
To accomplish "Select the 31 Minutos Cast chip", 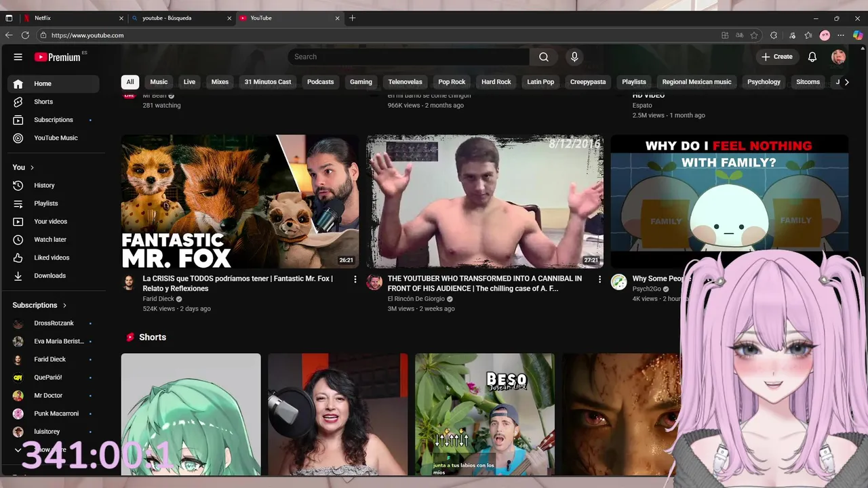I will (x=268, y=82).
